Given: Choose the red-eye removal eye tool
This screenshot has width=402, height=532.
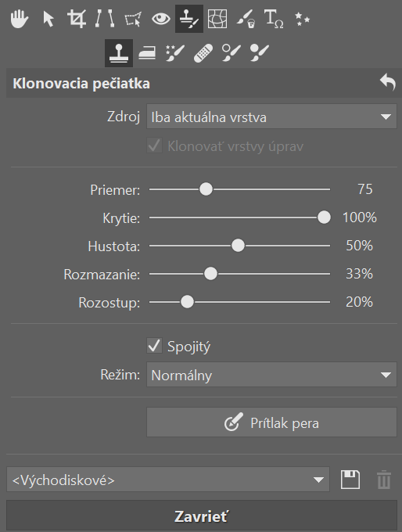Looking at the screenshot, I should (161, 19).
